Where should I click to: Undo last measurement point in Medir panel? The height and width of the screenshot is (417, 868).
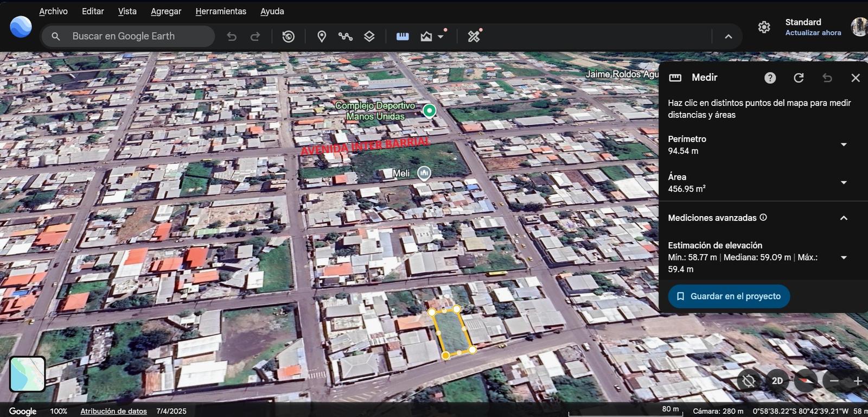[827, 78]
